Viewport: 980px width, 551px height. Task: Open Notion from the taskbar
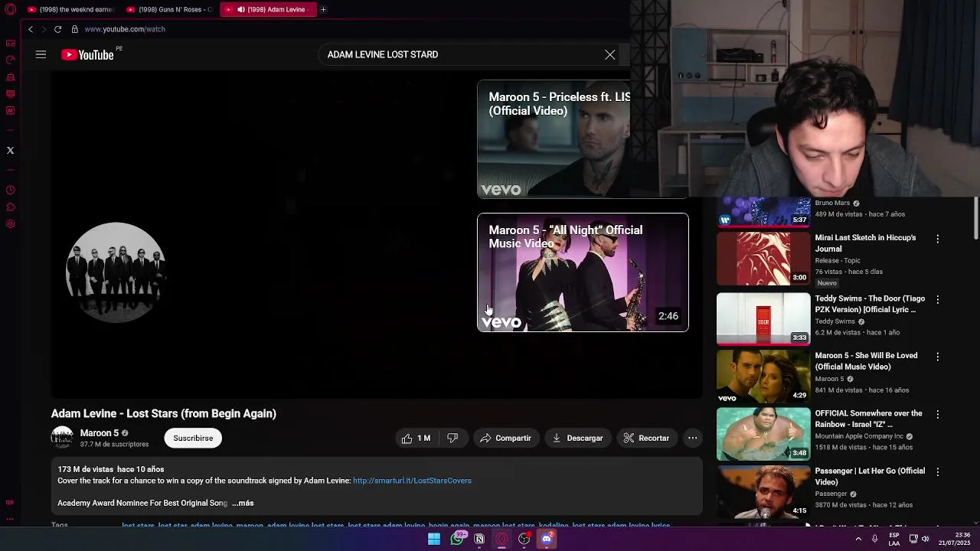pos(479,539)
